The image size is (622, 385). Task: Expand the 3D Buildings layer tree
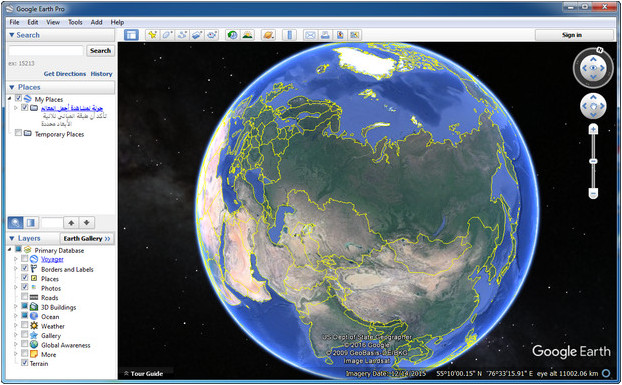click(16, 307)
